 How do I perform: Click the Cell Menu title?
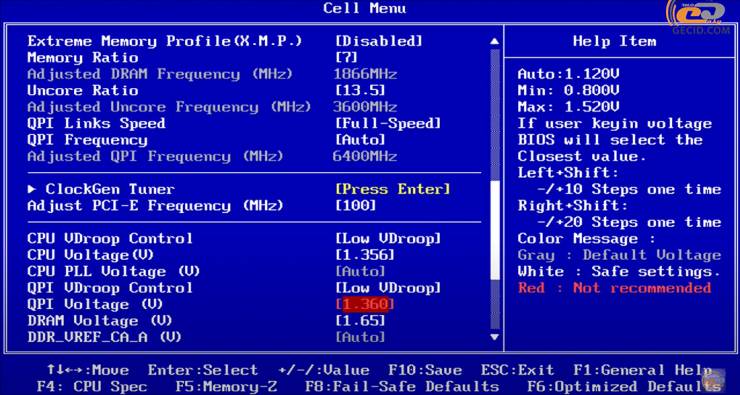[x=365, y=8]
